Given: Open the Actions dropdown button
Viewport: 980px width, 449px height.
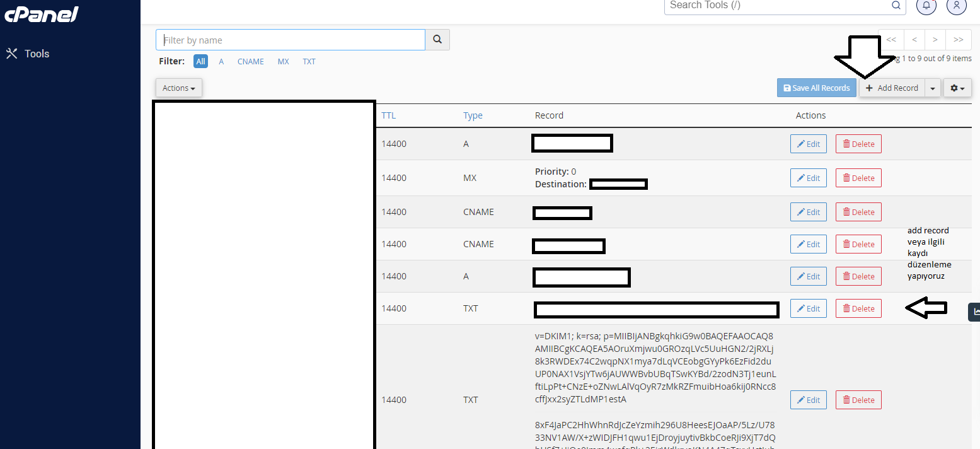Looking at the screenshot, I should (x=179, y=88).
